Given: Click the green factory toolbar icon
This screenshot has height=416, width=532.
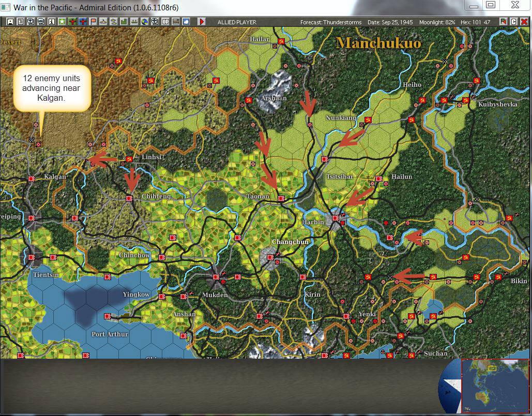Looking at the screenshot, I should tap(124, 22).
